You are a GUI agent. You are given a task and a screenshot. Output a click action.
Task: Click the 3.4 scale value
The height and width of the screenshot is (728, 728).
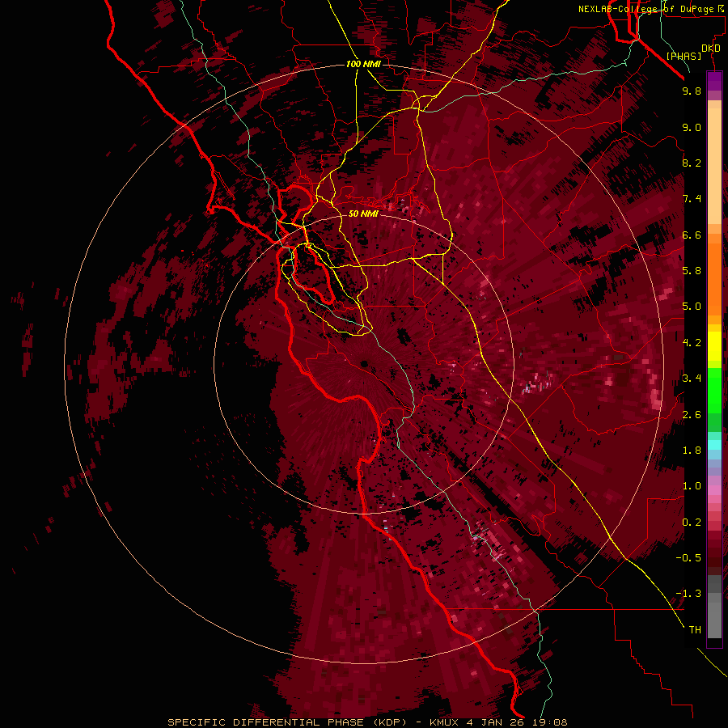pyautogui.click(x=692, y=379)
